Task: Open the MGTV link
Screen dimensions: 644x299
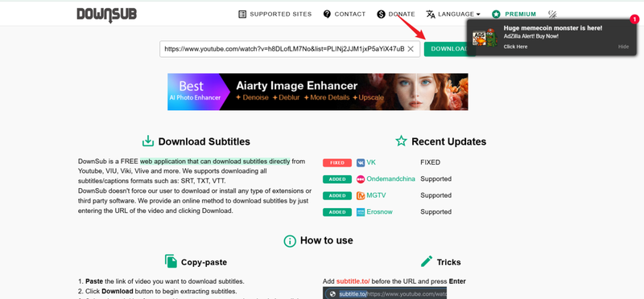Action: pyautogui.click(x=376, y=195)
